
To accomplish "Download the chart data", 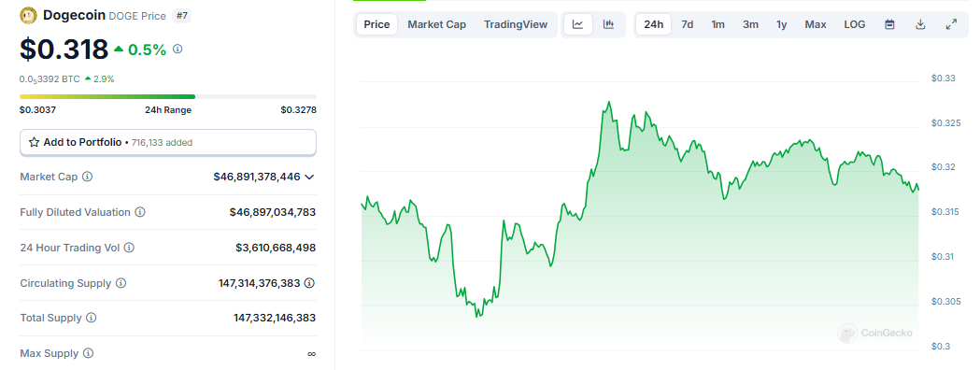I will (920, 24).
